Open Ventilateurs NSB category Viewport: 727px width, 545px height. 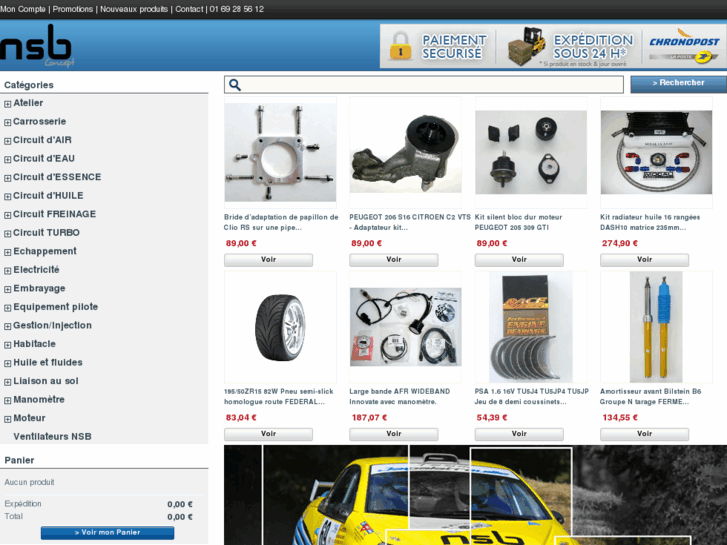(x=52, y=437)
